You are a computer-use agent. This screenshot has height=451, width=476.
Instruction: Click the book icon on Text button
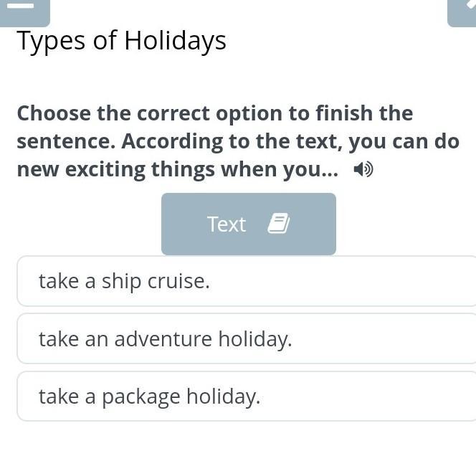[278, 224]
